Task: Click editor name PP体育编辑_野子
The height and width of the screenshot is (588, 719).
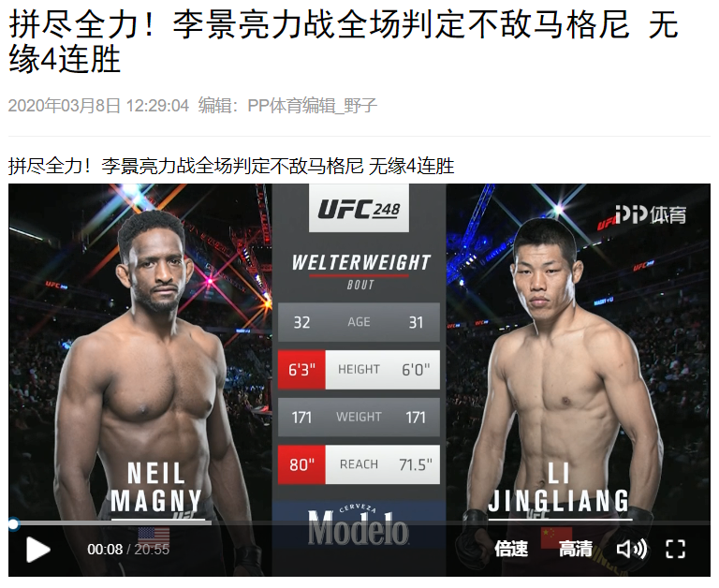Action: (312, 106)
